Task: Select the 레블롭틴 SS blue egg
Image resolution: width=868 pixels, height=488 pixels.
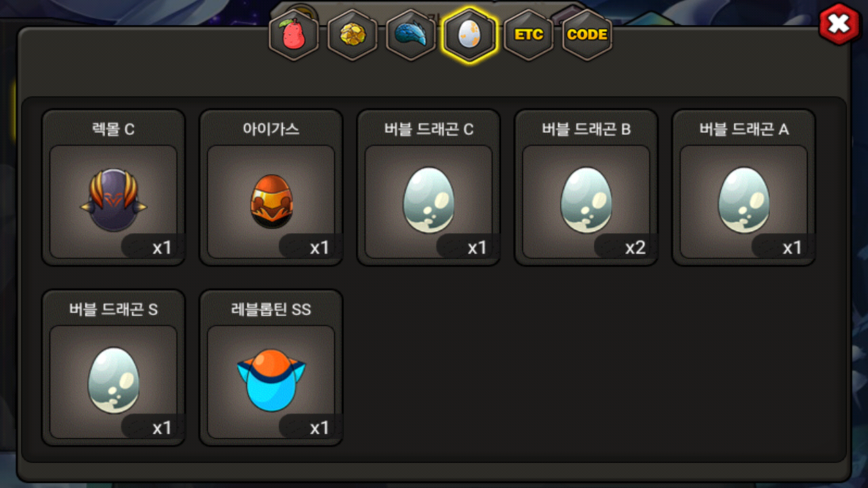Action: point(271,367)
